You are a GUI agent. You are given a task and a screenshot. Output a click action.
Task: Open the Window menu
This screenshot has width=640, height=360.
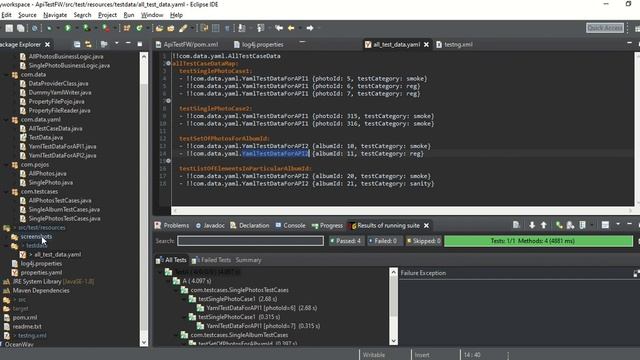tap(152, 15)
